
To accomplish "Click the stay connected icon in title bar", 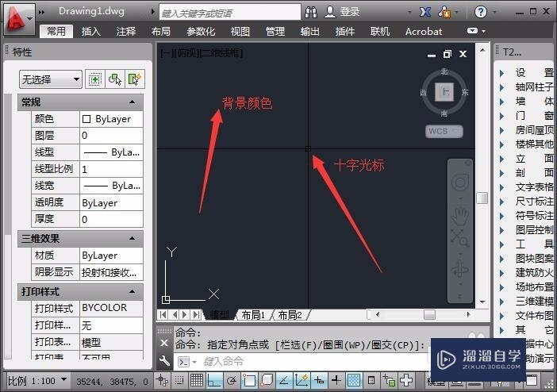I will pyautogui.click(x=444, y=12).
